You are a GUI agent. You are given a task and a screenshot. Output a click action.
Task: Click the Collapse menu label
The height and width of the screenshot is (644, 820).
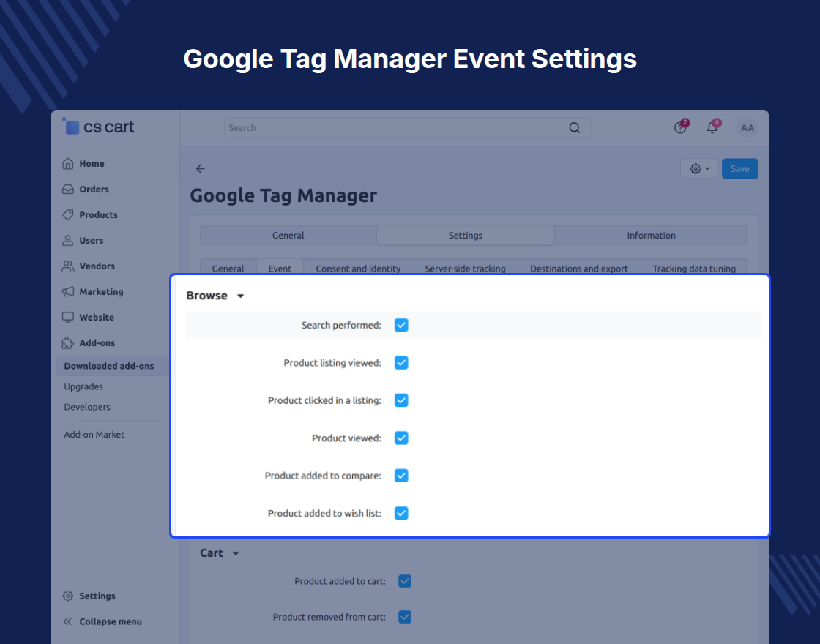point(111,621)
